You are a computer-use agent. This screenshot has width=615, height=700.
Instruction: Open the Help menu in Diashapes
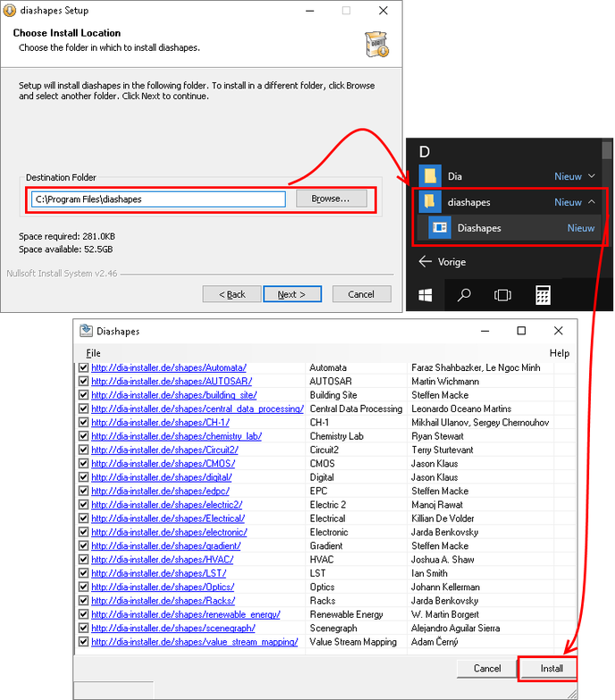(x=560, y=353)
